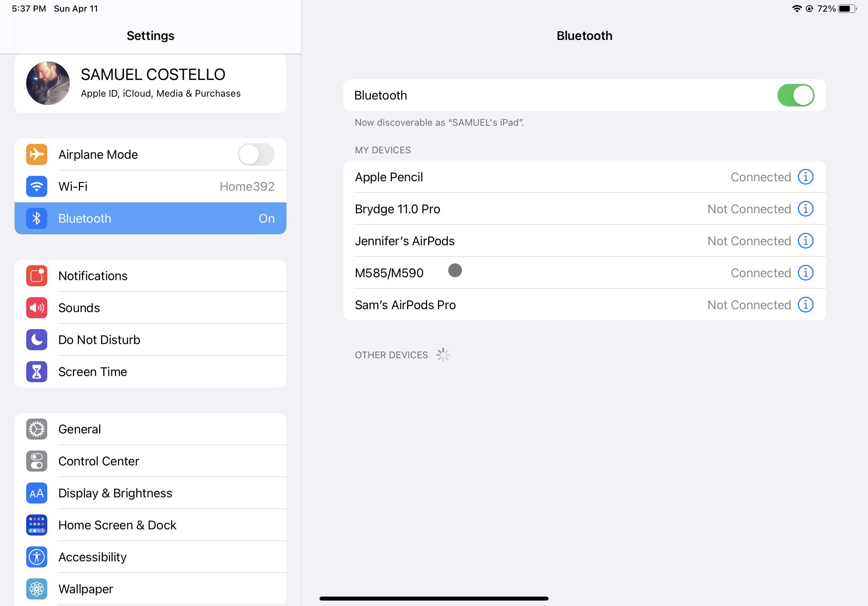Open Screen Time settings
This screenshot has height=606, width=868.
[x=150, y=372]
